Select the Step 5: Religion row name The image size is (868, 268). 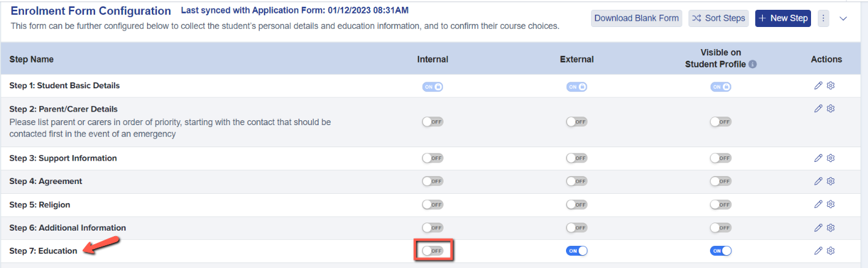click(x=40, y=205)
